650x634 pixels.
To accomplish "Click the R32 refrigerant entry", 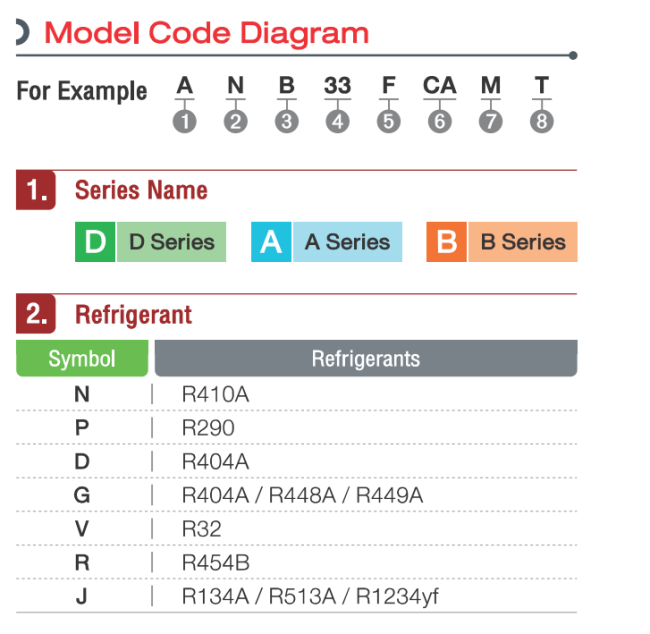I will [x=201, y=529].
